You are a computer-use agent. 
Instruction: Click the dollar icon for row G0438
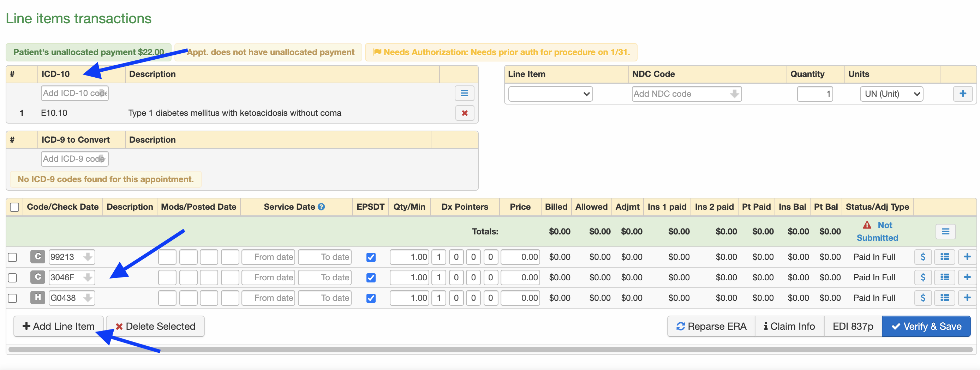922,298
